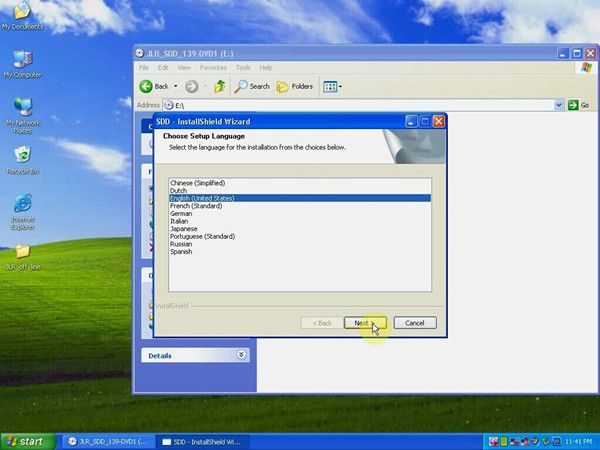
Task: Choose Chinese (Simplified) language option
Action: click(x=197, y=183)
